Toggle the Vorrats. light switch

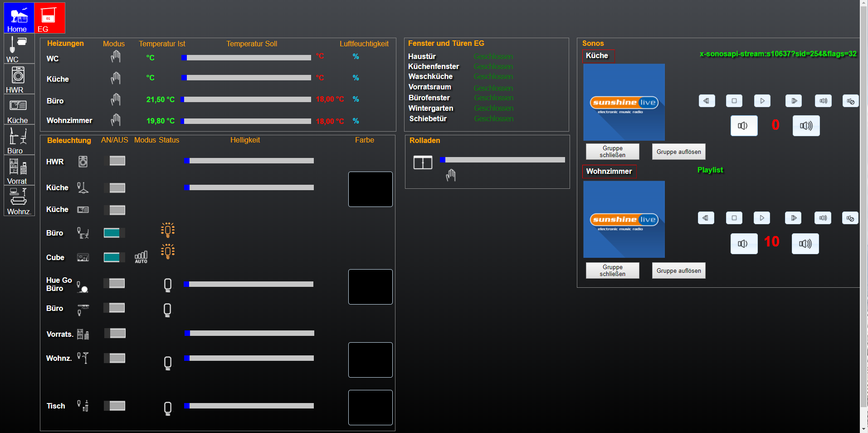click(x=115, y=333)
